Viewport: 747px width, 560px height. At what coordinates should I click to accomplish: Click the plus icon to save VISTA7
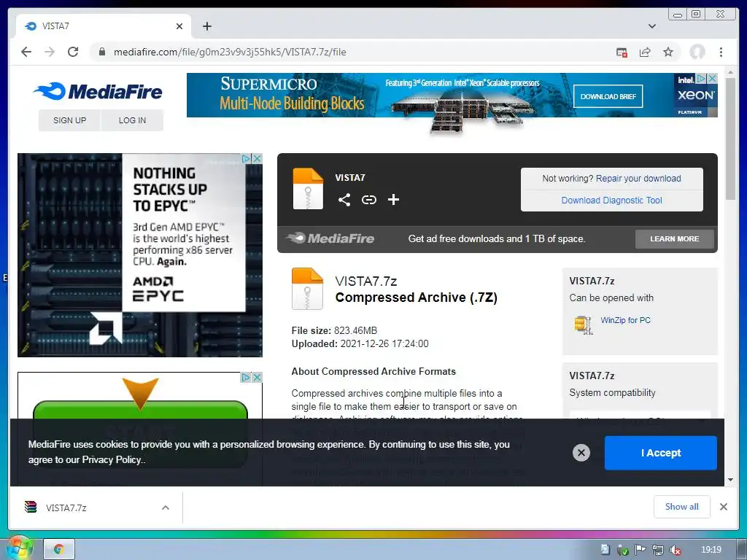point(393,200)
